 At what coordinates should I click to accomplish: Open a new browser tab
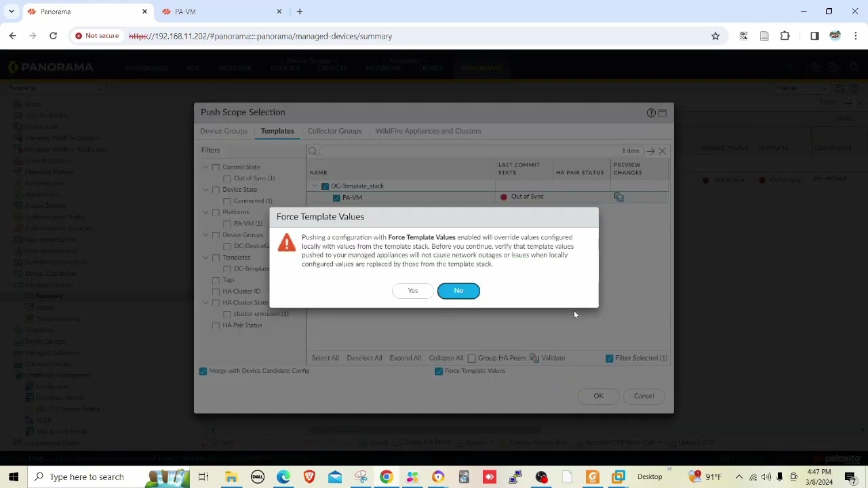click(300, 12)
